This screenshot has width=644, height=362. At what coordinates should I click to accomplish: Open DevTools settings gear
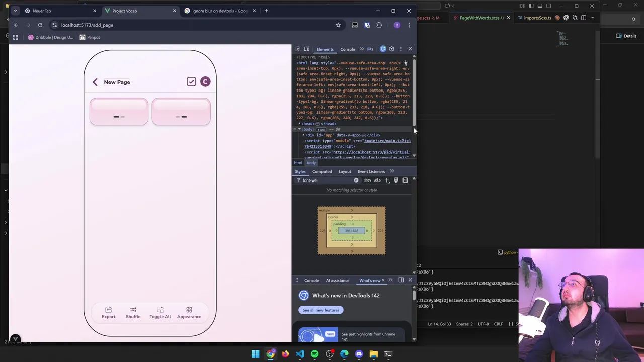pos(392,49)
